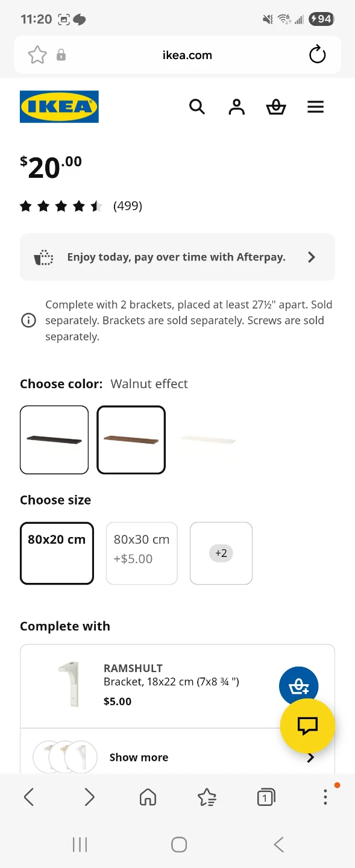Choose the 80x30 cm size option
The height and width of the screenshot is (868, 355).
pos(142,553)
